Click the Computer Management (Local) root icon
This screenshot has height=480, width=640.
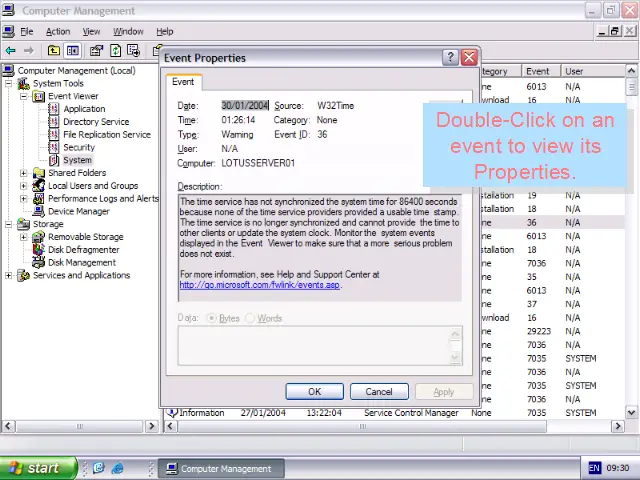(9, 71)
